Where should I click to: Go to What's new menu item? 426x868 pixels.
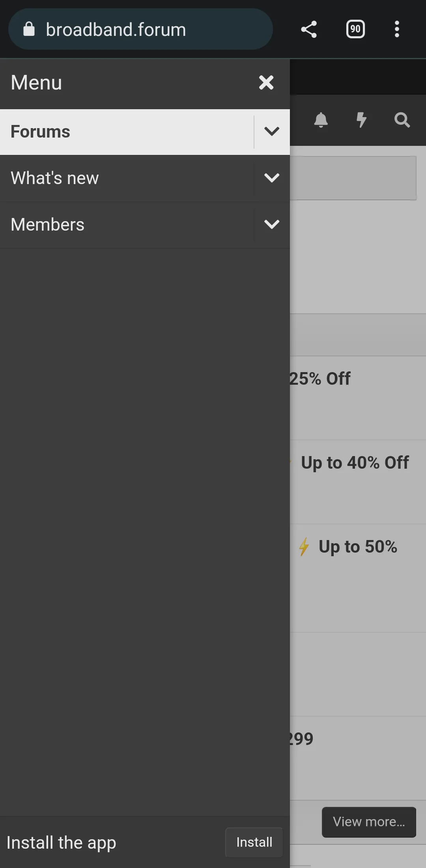coord(55,178)
